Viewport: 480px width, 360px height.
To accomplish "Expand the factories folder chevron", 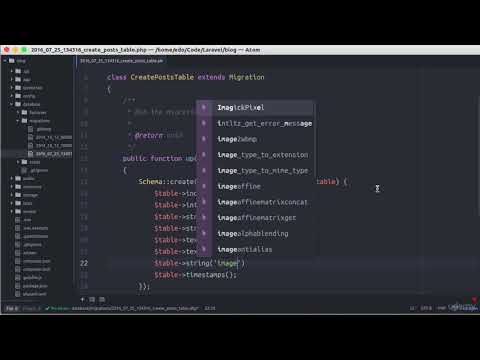I will 18,112.
